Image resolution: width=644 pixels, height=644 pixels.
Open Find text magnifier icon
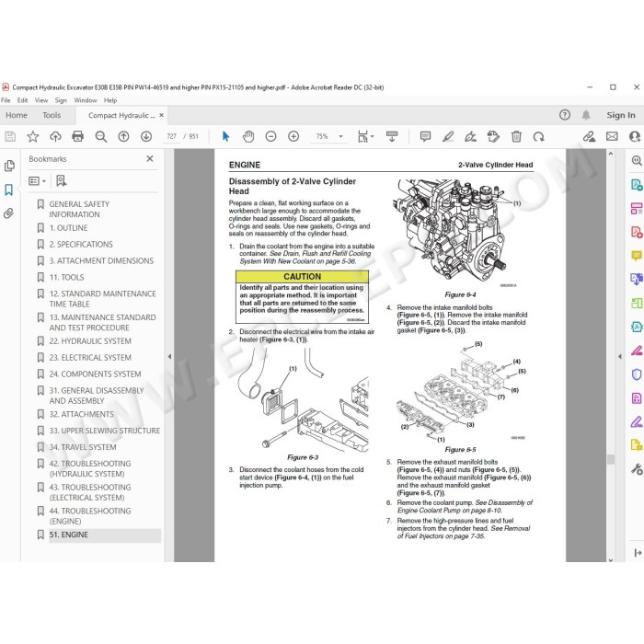tap(100, 136)
